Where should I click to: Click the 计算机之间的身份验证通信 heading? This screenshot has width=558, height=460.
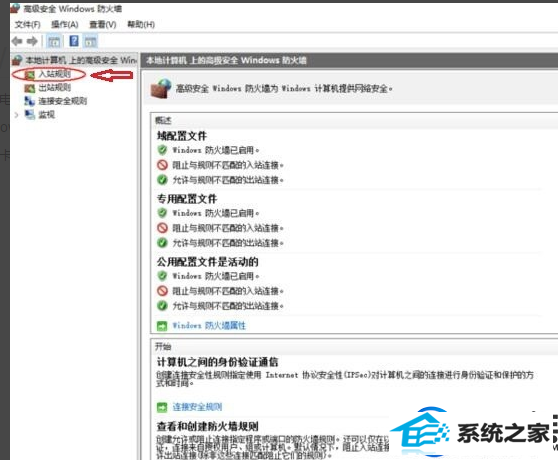point(217,362)
